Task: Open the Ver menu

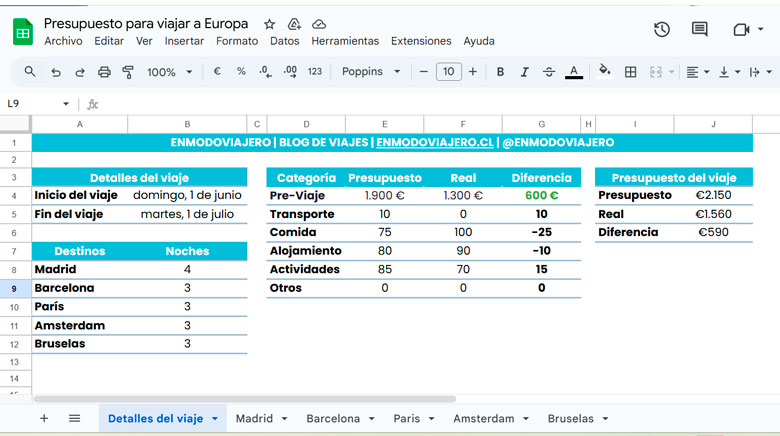Action: click(x=144, y=41)
